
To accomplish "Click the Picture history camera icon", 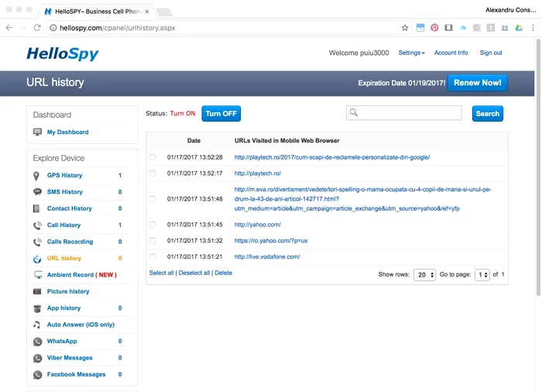I will [37, 291].
